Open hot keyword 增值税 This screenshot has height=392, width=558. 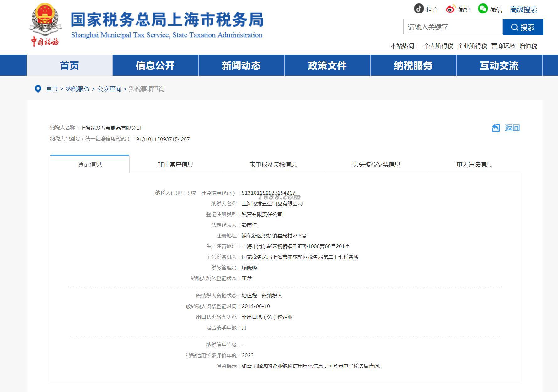tap(528, 46)
